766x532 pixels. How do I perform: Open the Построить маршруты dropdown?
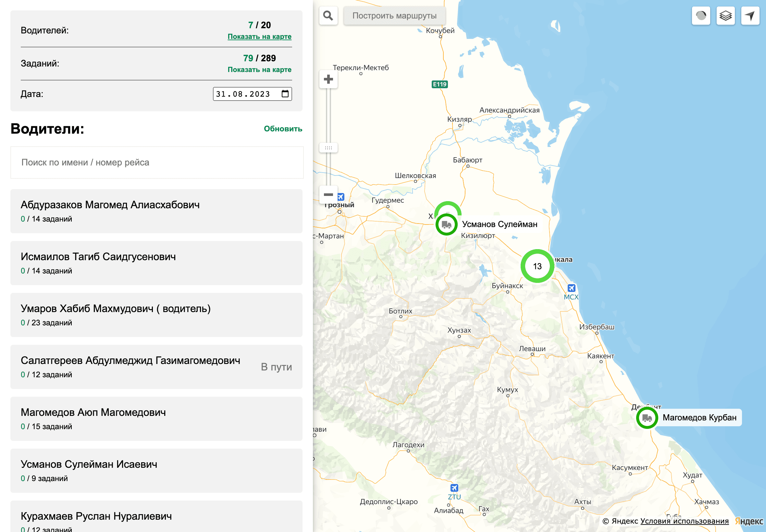394,15
